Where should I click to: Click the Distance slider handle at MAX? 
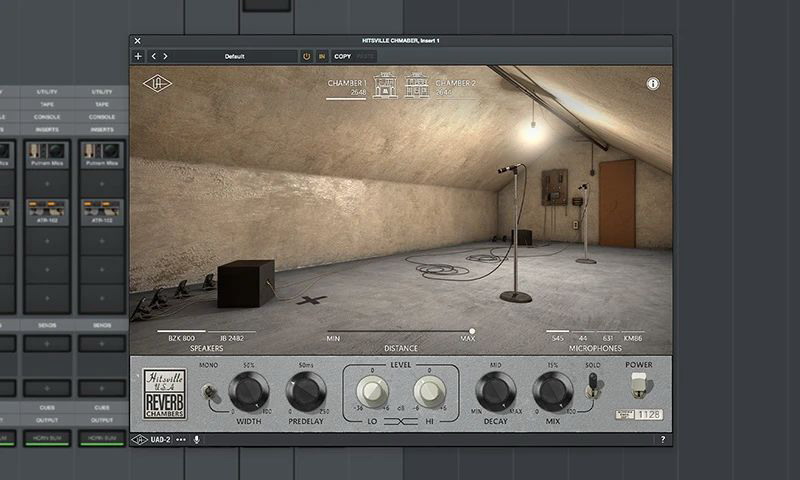pyautogui.click(x=472, y=331)
